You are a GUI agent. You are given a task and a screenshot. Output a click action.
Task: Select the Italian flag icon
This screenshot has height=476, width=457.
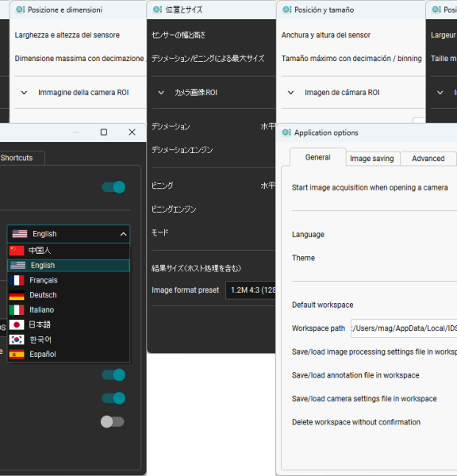17,310
